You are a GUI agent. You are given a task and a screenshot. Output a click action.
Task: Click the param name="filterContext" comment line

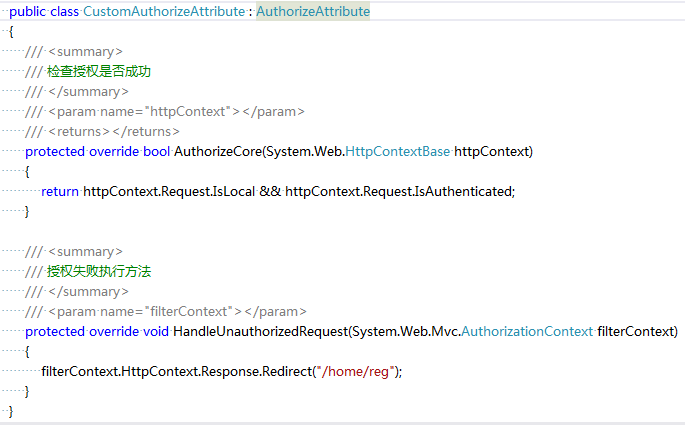click(x=166, y=312)
